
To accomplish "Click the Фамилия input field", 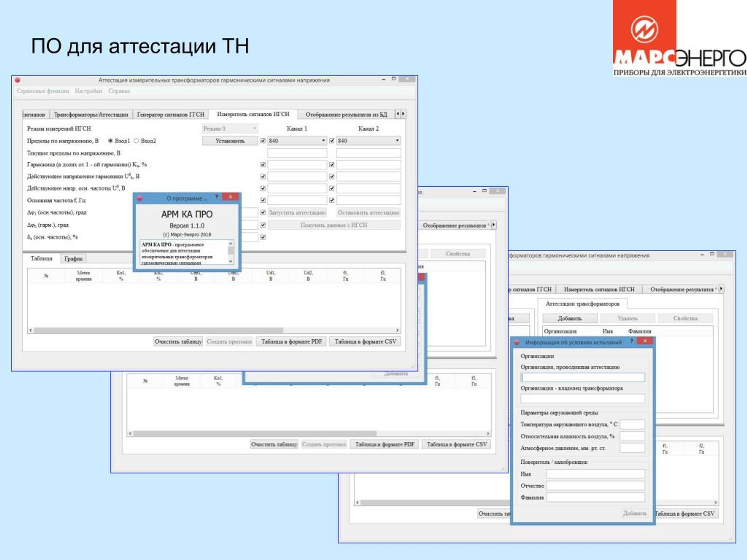I will [596, 497].
